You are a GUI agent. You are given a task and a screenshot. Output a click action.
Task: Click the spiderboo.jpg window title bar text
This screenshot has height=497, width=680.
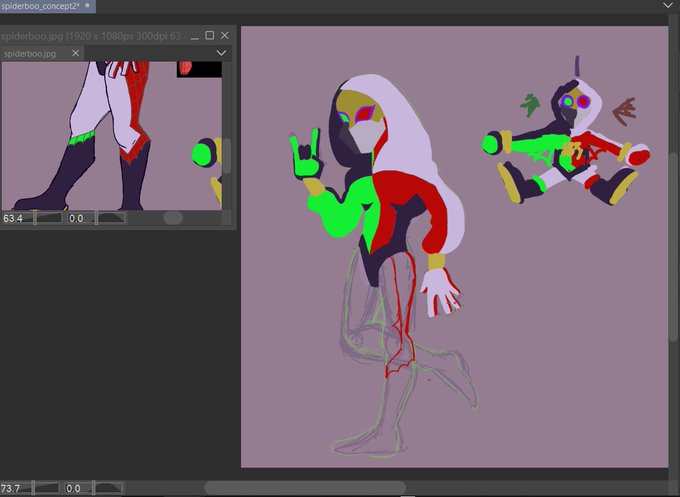coord(93,36)
